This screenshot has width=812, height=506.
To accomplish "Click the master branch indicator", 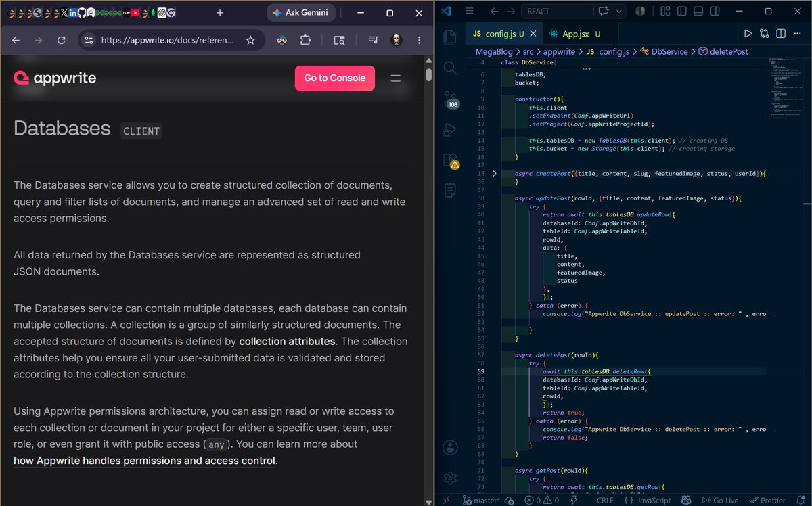I will (x=481, y=500).
